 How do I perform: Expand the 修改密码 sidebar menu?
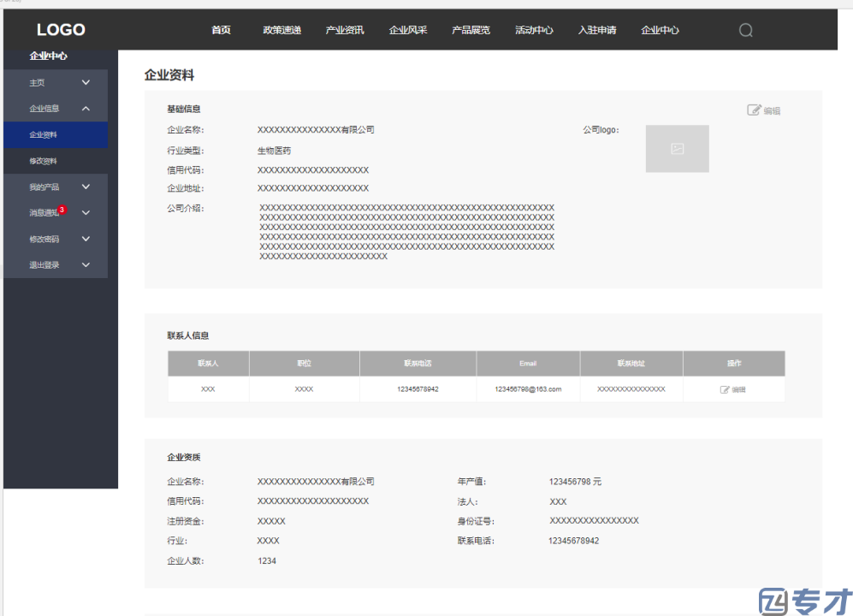84,239
